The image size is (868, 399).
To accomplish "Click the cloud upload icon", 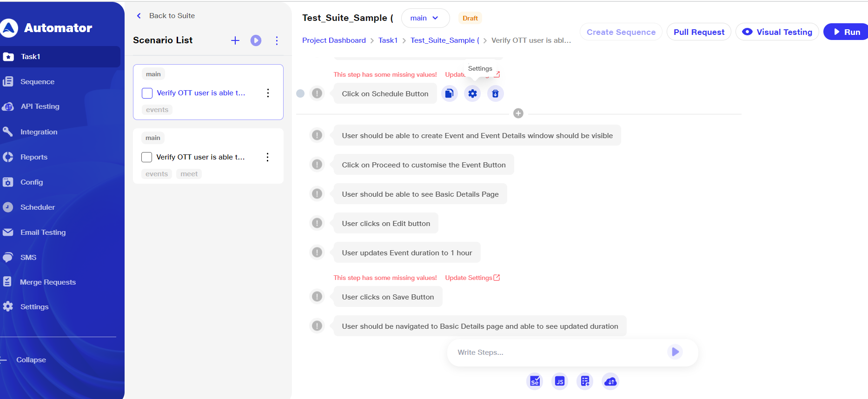I will (610, 381).
